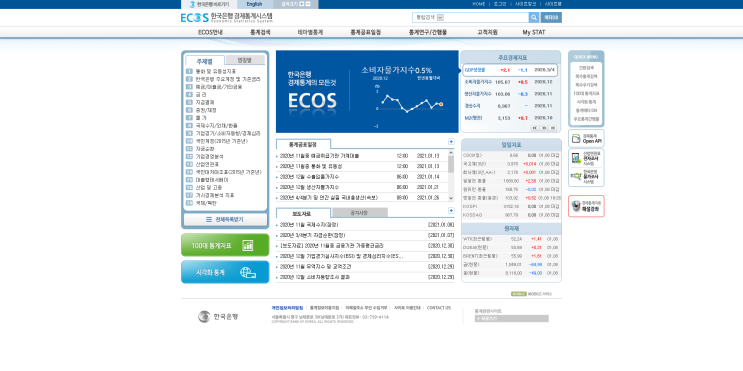This screenshot has height=371, width=743.
Task: Click 전체목록보기 button
Action: [x=225, y=220]
